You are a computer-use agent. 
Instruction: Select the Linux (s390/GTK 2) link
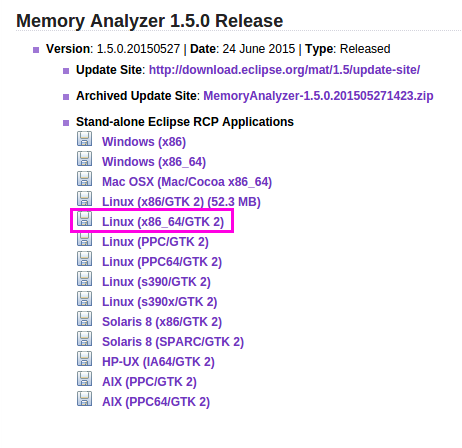point(156,282)
